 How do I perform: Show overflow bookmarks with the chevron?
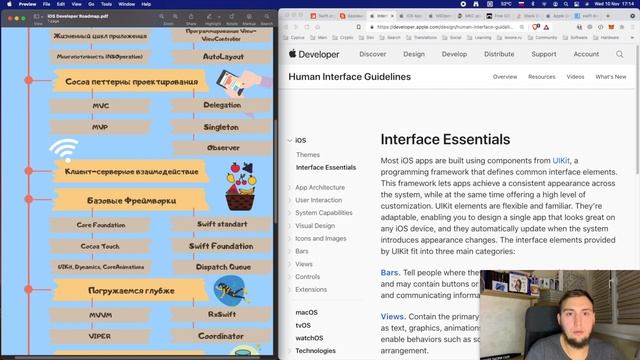[632, 38]
